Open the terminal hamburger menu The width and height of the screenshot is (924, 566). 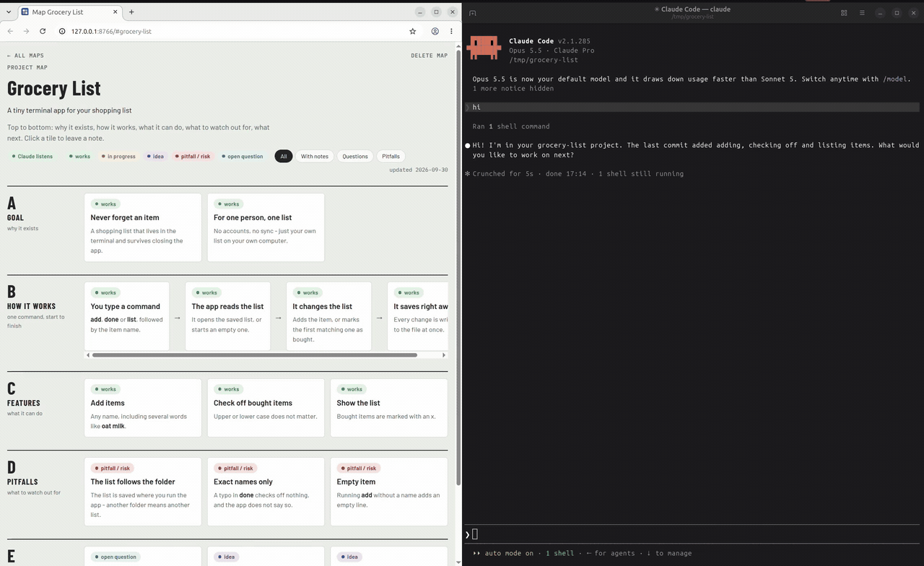coord(862,13)
